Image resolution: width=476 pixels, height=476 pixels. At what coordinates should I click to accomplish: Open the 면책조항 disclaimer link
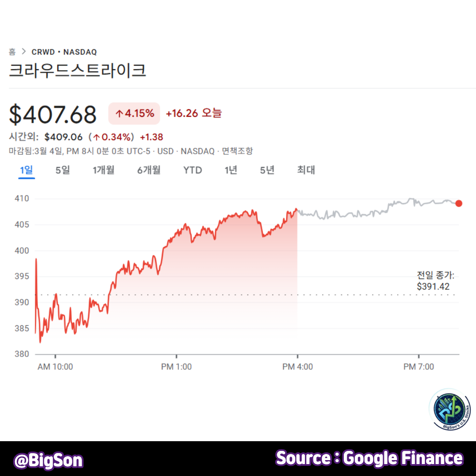pos(237,151)
